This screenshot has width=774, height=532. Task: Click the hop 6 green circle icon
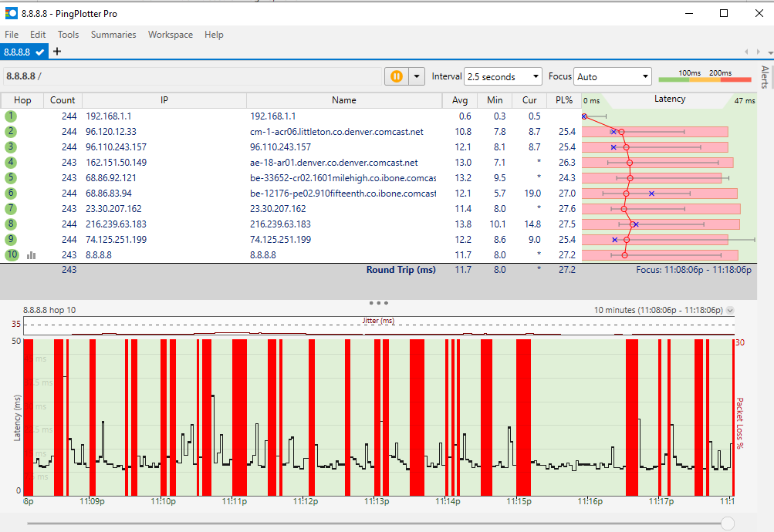pyautogui.click(x=11, y=194)
